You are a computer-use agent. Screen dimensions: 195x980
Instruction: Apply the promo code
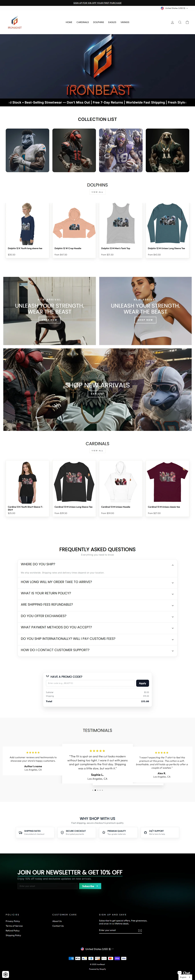tap(143, 683)
